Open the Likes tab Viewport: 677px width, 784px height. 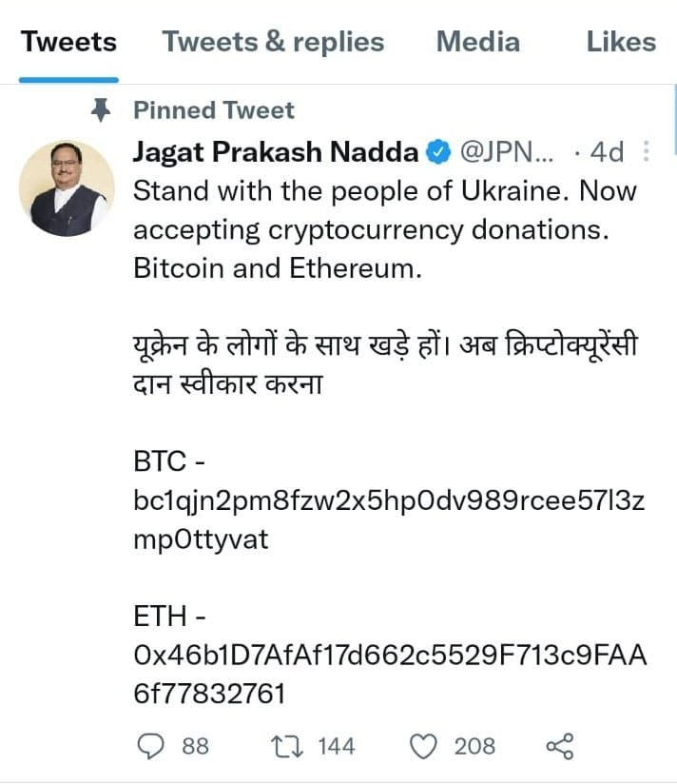pyautogui.click(x=621, y=42)
